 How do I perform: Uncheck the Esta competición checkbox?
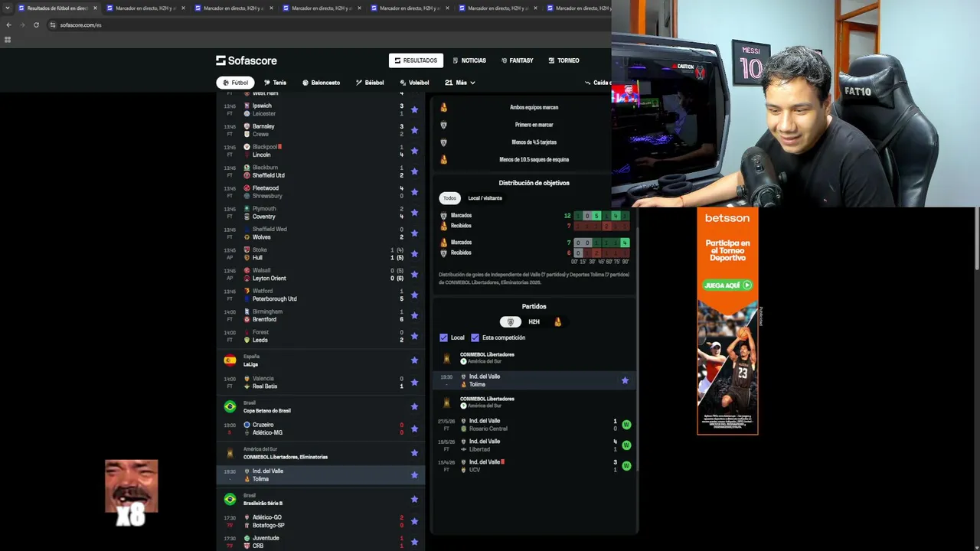[475, 337]
